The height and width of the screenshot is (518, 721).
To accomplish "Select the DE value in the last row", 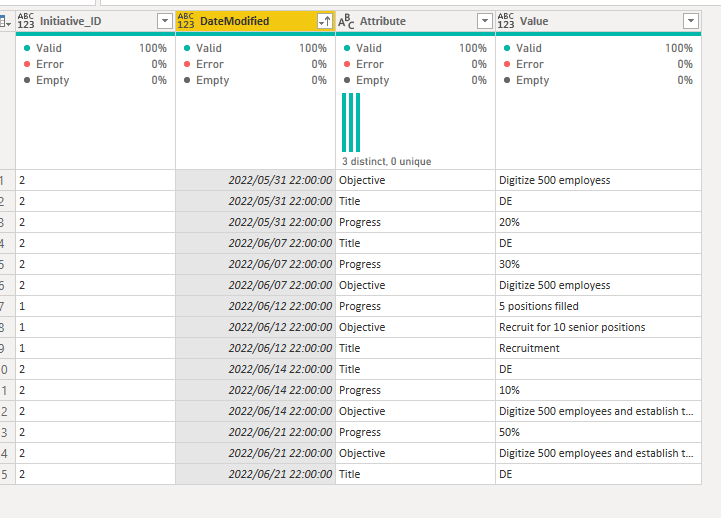I will tap(598, 474).
